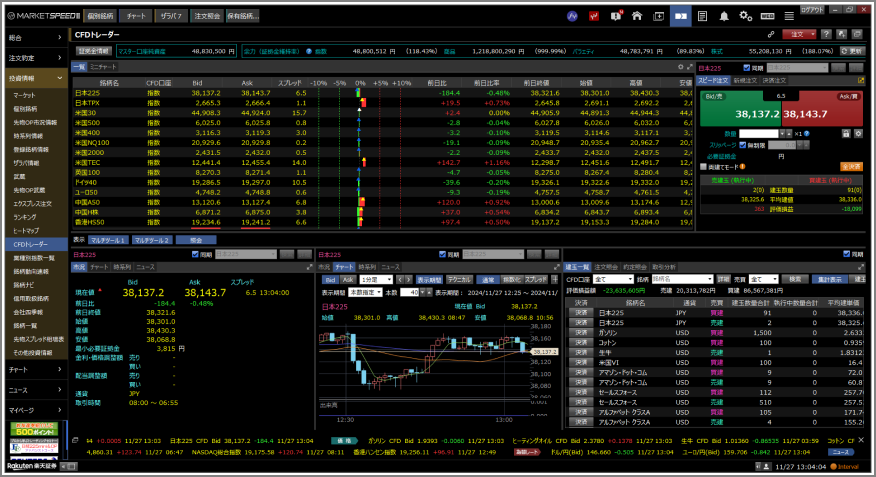876x477 pixels.
Task: Switch to the ミニチャート tab
Action: tap(103, 67)
